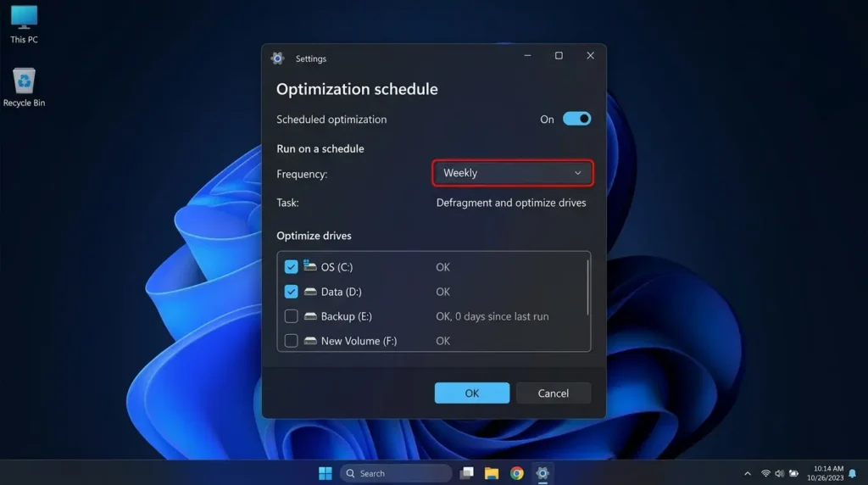Click the "Optimization schedule" heading
The image size is (868, 485).
click(357, 89)
